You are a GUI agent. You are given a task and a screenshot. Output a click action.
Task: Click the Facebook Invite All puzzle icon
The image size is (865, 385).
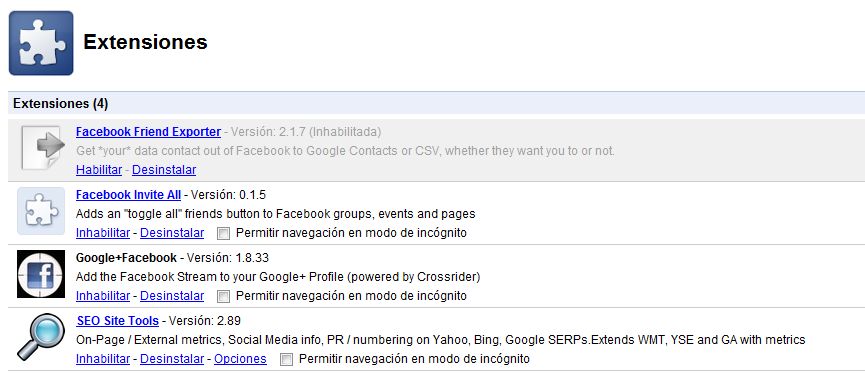[x=41, y=211]
